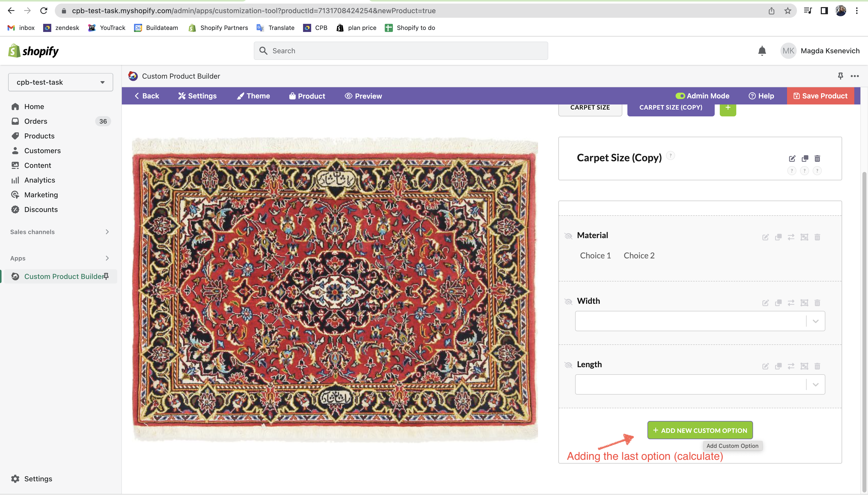Click ADD NEW CUSTOM OPTION button
The image size is (868, 495).
point(700,430)
